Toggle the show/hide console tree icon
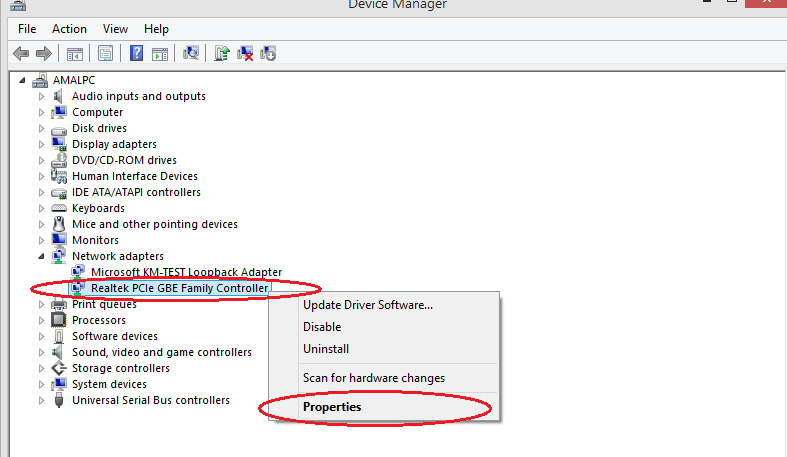787x457 pixels. 75,53
